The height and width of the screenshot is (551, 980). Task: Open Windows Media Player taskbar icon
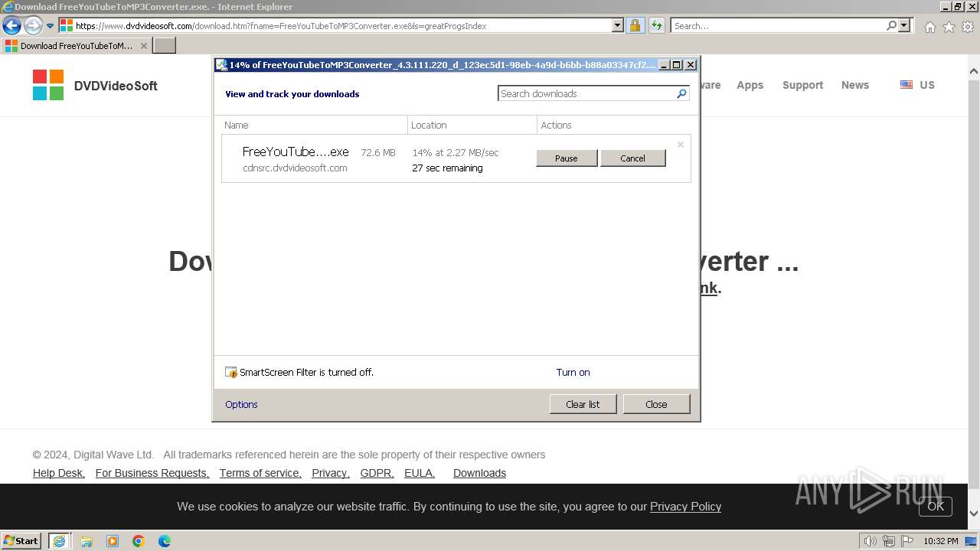coord(113,541)
